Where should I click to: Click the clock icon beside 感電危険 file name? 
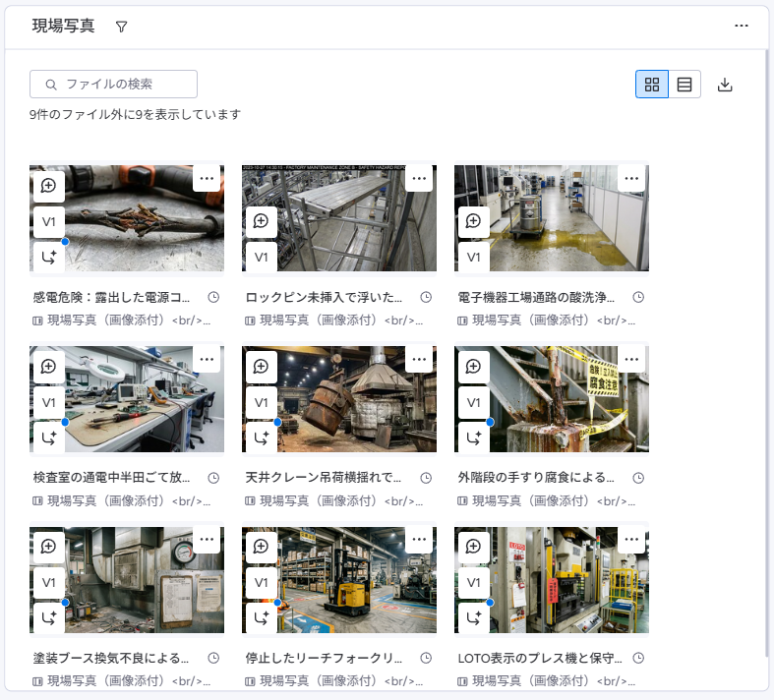[213, 297]
